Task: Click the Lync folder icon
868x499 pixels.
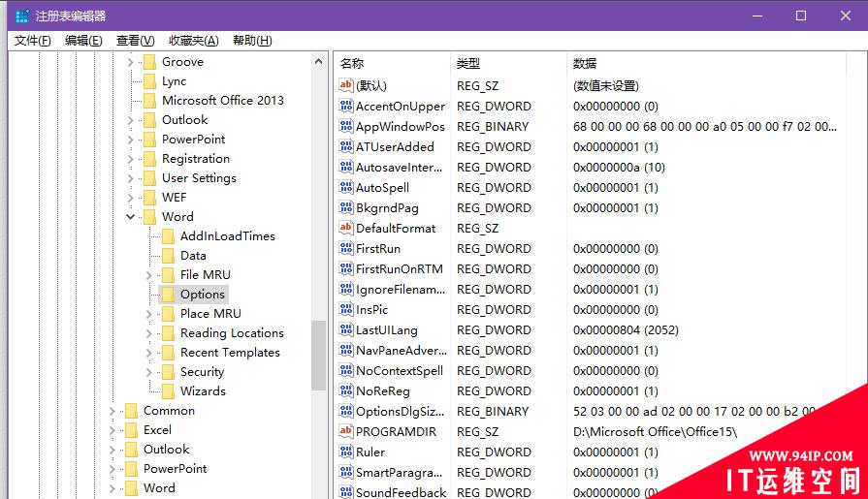Action: click(149, 81)
